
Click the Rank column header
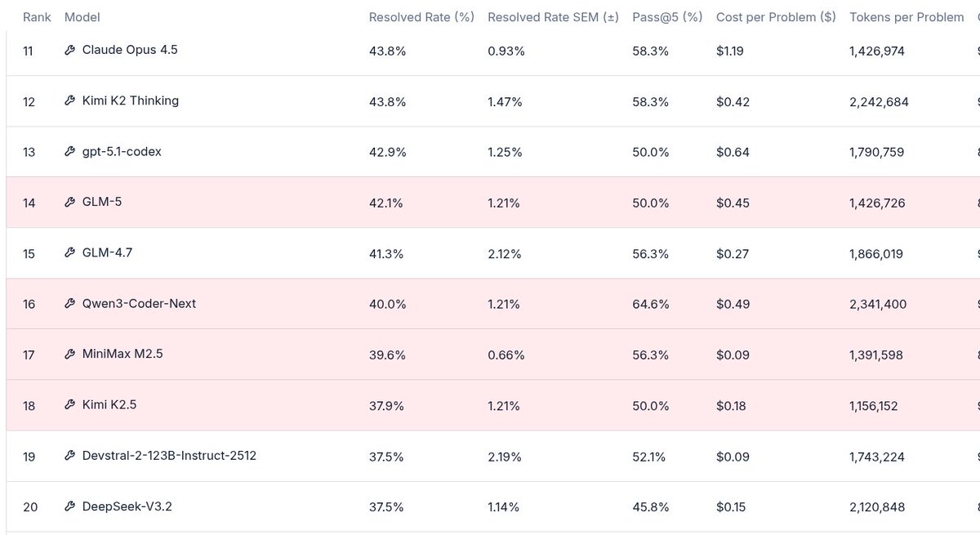[37, 17]
